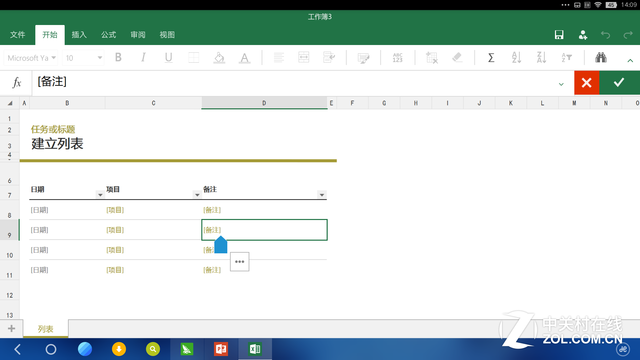
Task: Open the three-dots context menu button
Action: pos(240,262)
